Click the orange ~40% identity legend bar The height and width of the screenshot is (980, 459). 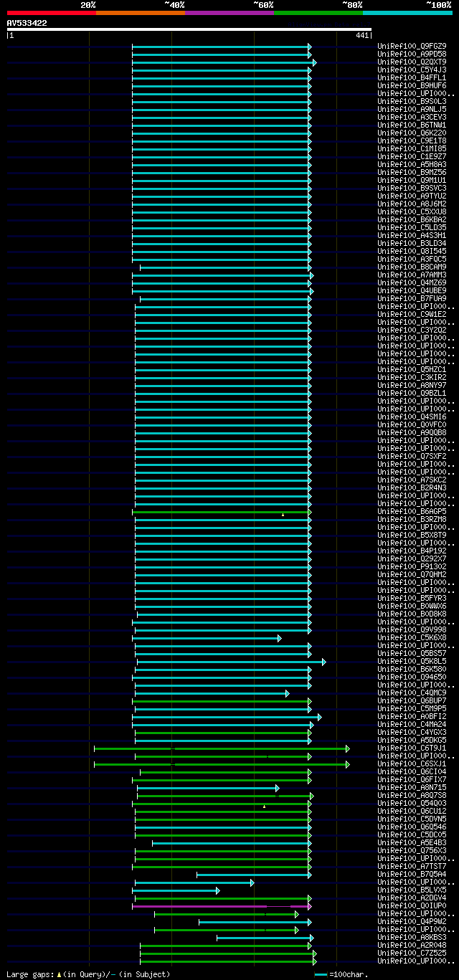point(141,13)
